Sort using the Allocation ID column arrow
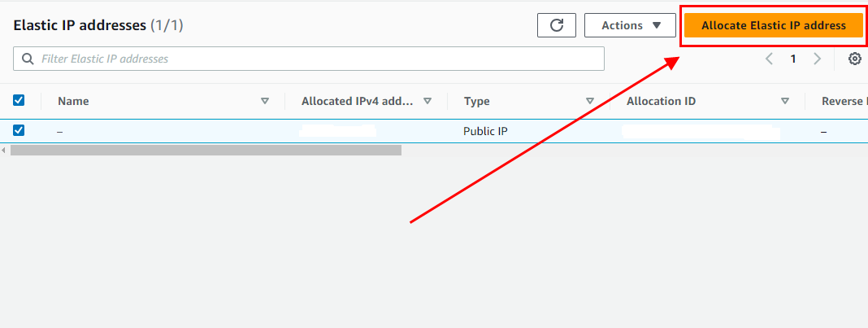The image size is (868, 328). 785,101
